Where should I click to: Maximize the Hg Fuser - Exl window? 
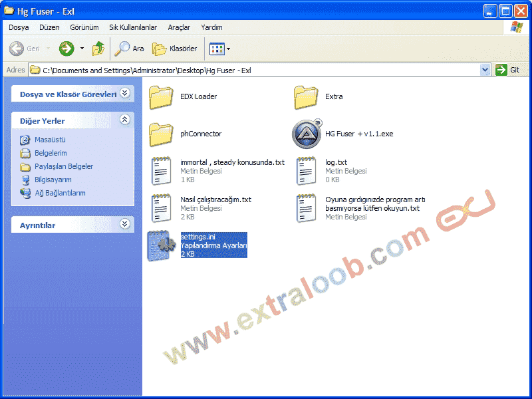coord(505,11)
